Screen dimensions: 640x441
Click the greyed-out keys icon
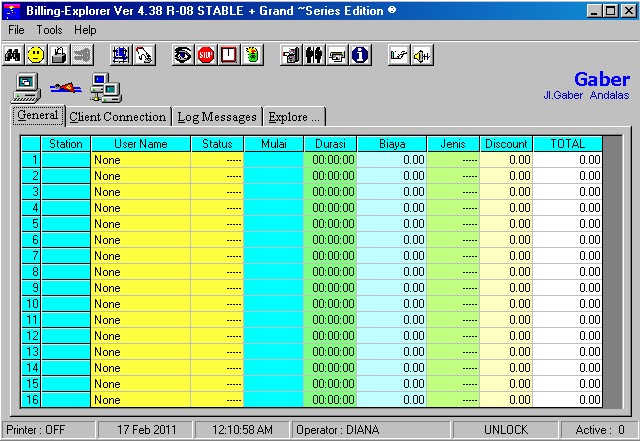[x=82, y=55]
